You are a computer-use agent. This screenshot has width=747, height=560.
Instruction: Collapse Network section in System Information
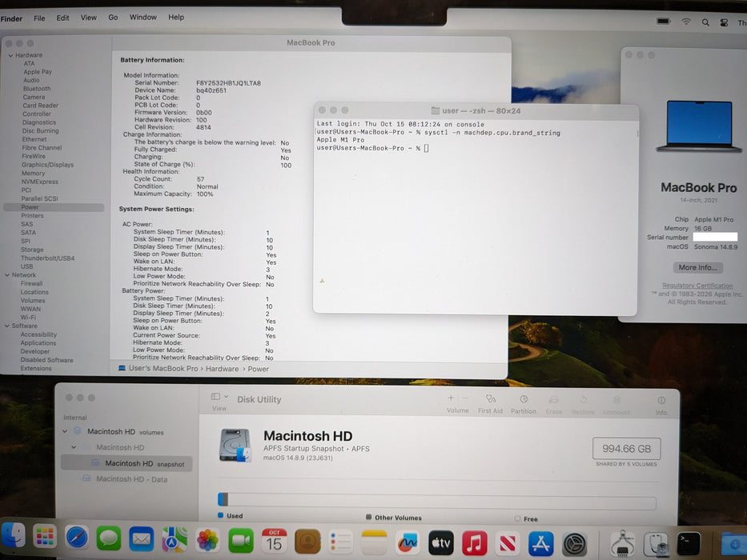point(8,274)
